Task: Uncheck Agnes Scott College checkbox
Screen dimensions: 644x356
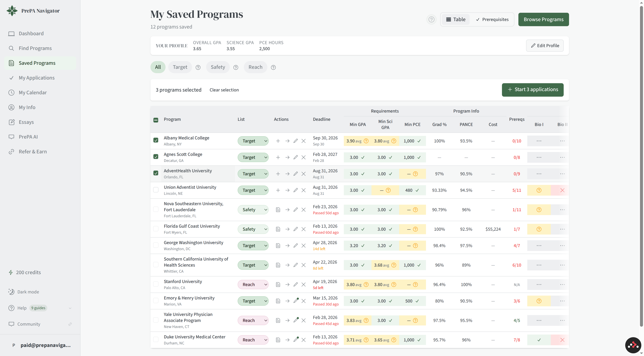Action: click(156, 157)
